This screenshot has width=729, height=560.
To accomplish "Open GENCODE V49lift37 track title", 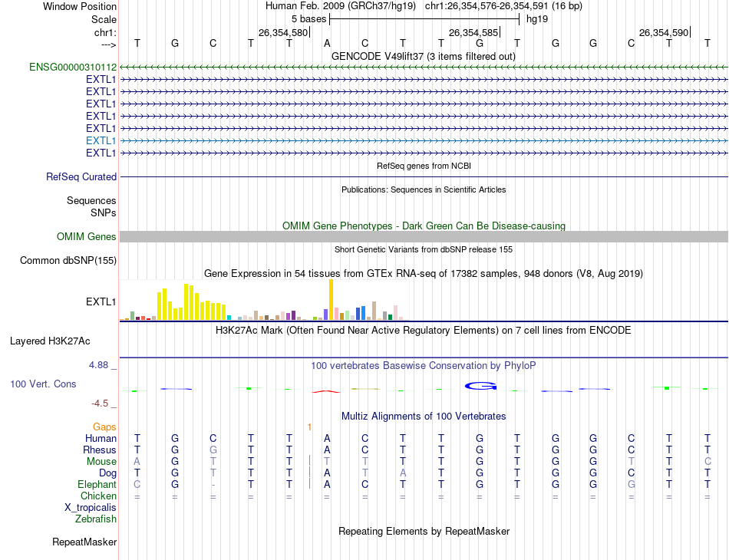I will [424, 56].
